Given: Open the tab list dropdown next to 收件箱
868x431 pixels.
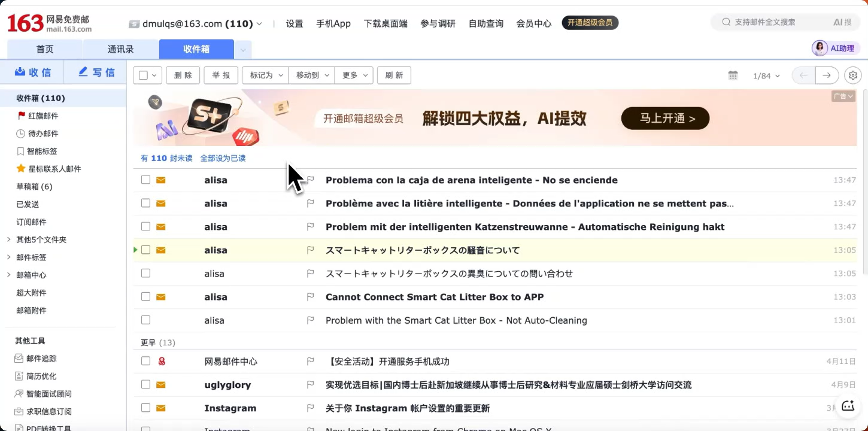Looking at the screenshot, I should point(243,50).
